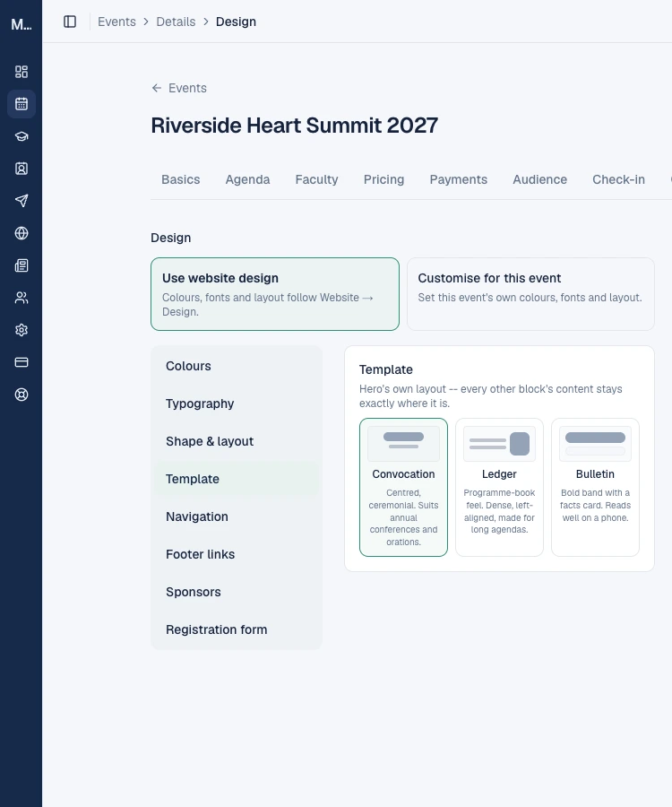
Task: Open the graduation cap icon in sidebar
Action: (x=22, y=136)
